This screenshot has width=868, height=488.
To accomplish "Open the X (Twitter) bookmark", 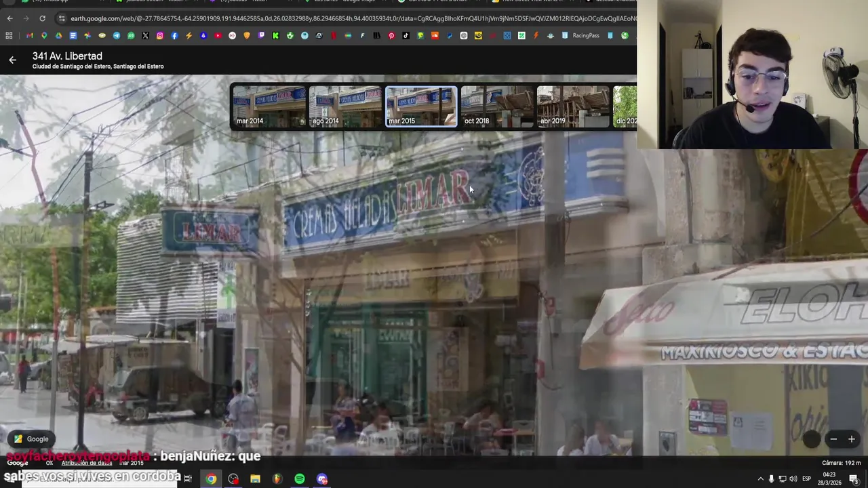I will pos(145,35).
